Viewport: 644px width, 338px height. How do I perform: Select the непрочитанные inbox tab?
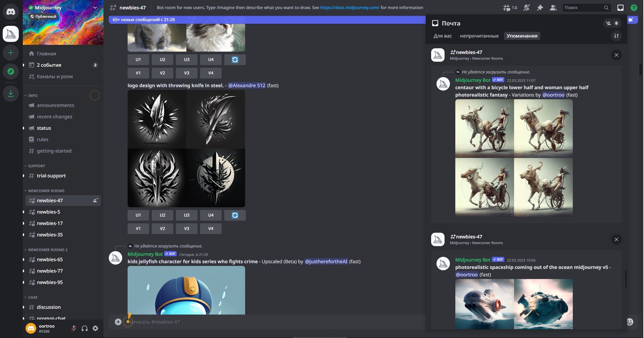click(x=479, y=36)
